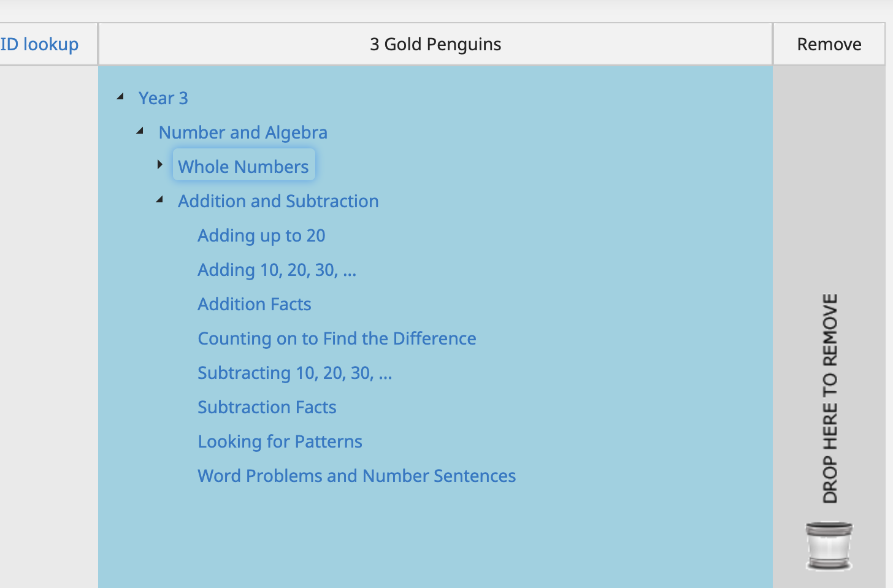Open the Subtraction Facts lesson
Image resolution: width=893 pixels, height=588 pixels.
(267, 407)
